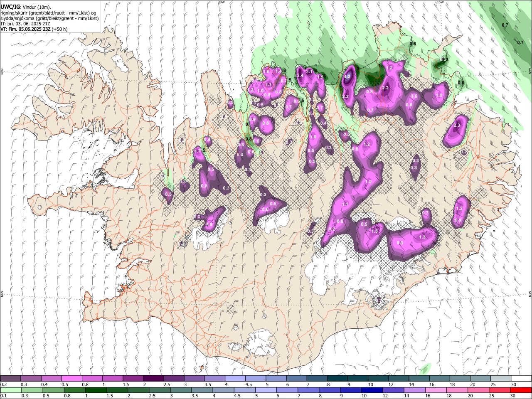
Task: Click the darkest green swatch labeled 1 in lower legend
Action: (96, 390)
